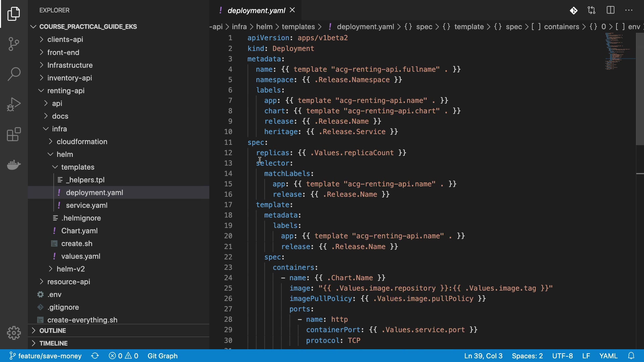Click the notifications bell icon
Viewport: 644px width, 362px height.
coord(631,356)
